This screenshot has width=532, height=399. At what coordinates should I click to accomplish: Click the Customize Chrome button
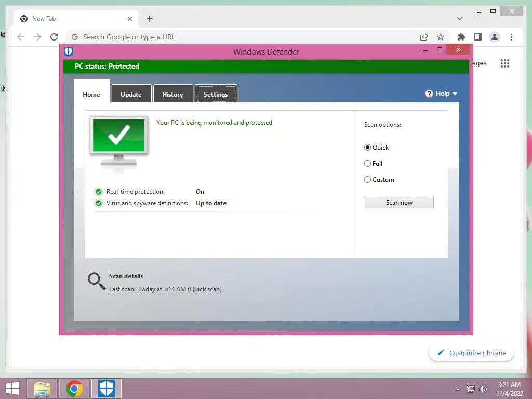(x=472, y=353)
